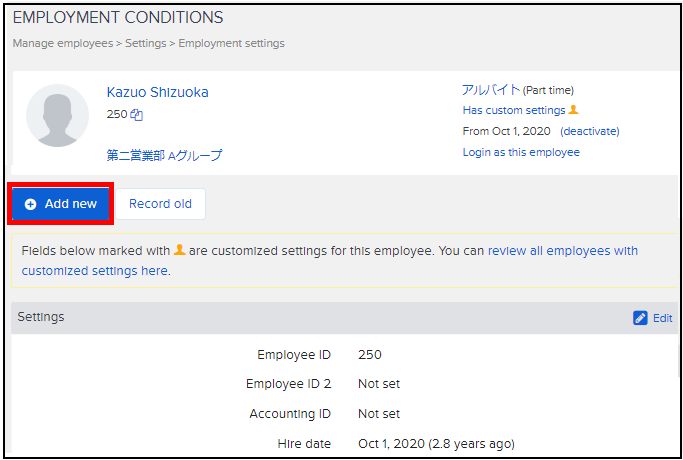
Task: Select Login as this employee
Action: tap(521, 152)
